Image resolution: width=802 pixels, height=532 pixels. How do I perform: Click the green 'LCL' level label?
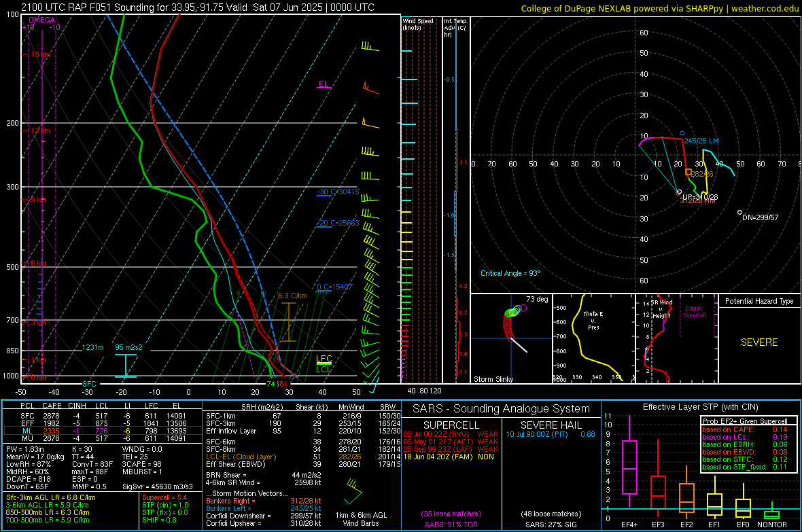pyautogui.click(x=324, y=370)
